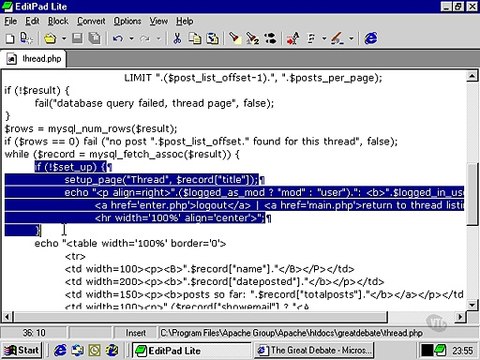This screenshot has height=360, width=480.
Task: Open the View menu
Action: click(159, 21)
